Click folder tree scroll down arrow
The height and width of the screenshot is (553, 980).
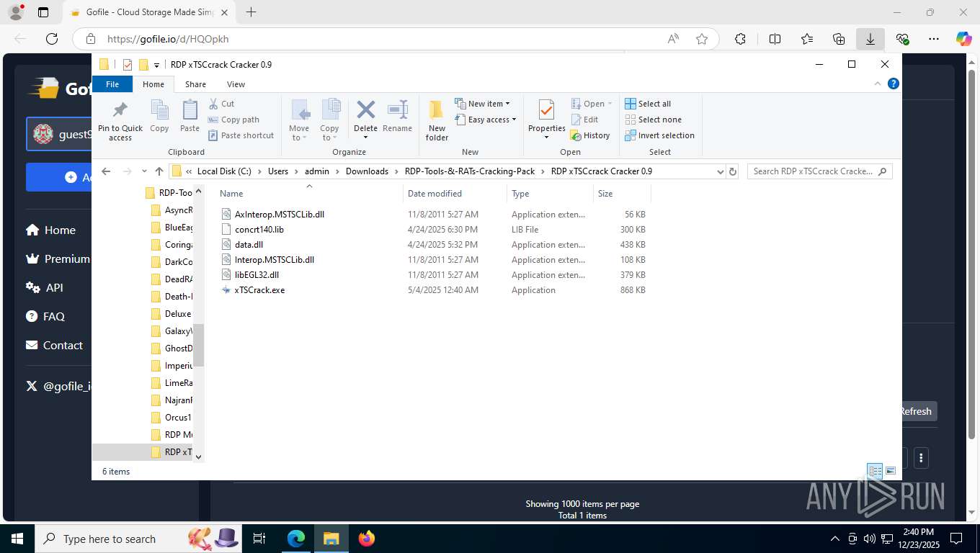[x=199, y=457]
